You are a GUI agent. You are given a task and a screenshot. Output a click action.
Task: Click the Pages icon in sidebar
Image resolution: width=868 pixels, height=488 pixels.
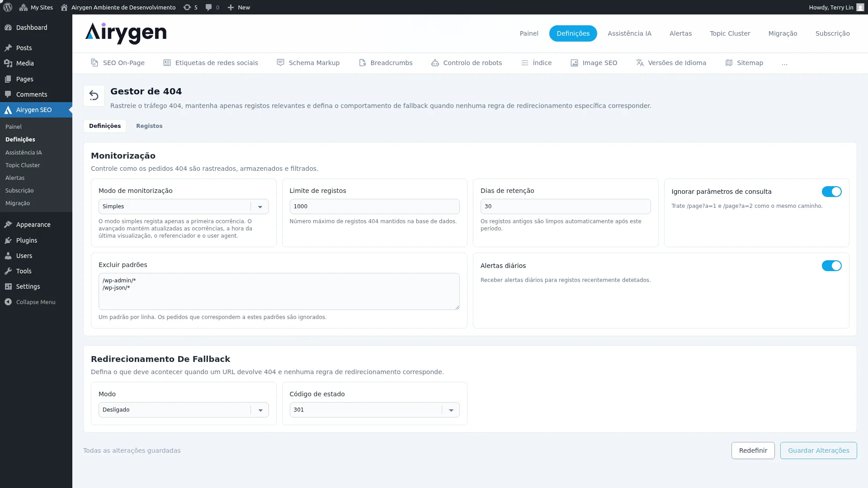[8, 79]
